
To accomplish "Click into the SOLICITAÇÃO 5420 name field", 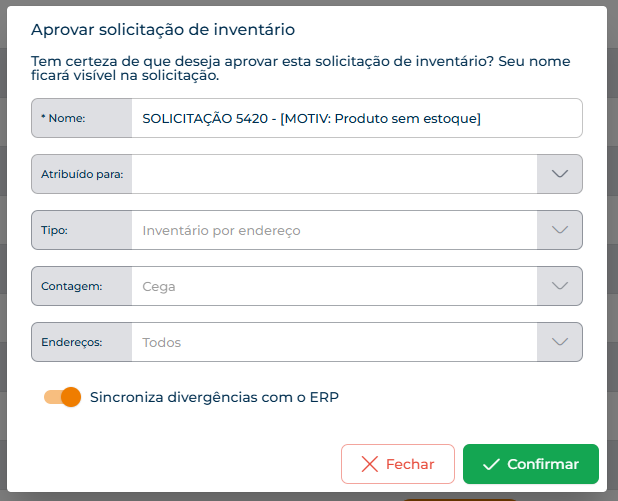I will click(357, 118).
